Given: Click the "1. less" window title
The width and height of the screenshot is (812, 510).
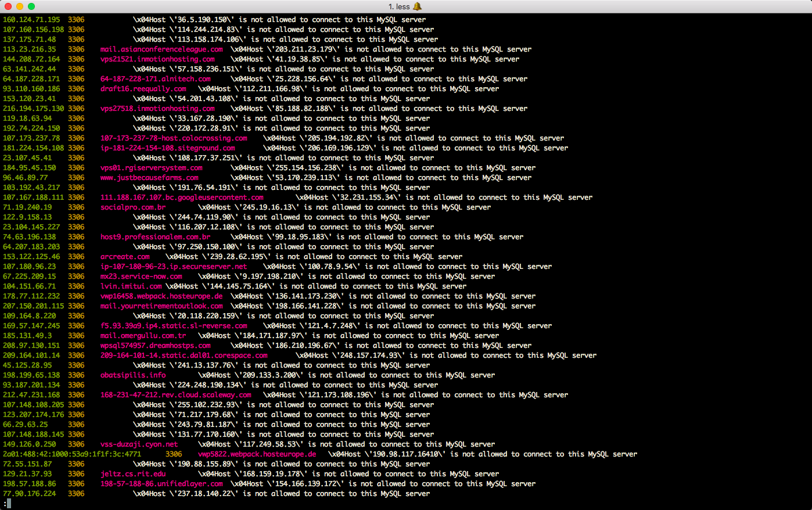Looking at the screenshot, I should pos(399,6).
